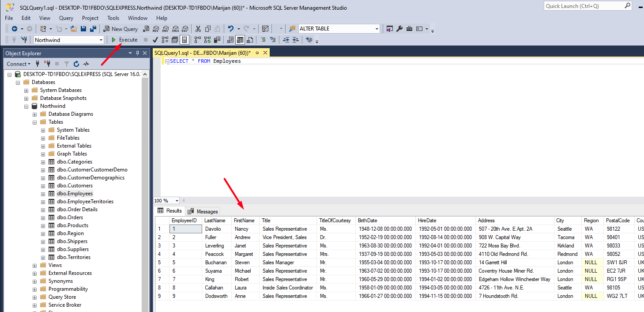
Task: Click the EmployeeID column header
Action: (x=185, y=221)
